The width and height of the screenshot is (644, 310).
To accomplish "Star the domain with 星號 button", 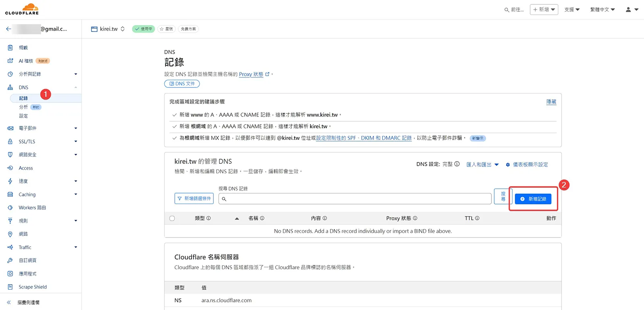I will [x=166, y=29].
